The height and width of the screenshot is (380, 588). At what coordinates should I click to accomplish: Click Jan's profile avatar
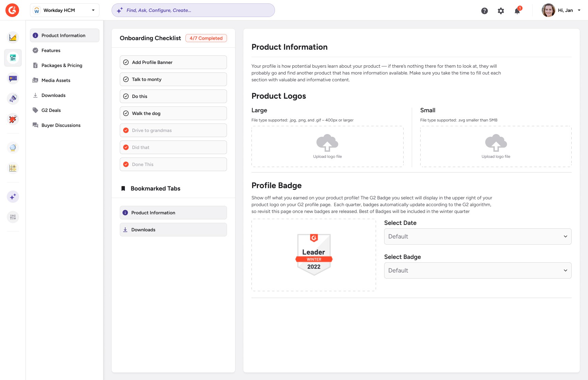(x=549, y=10)
